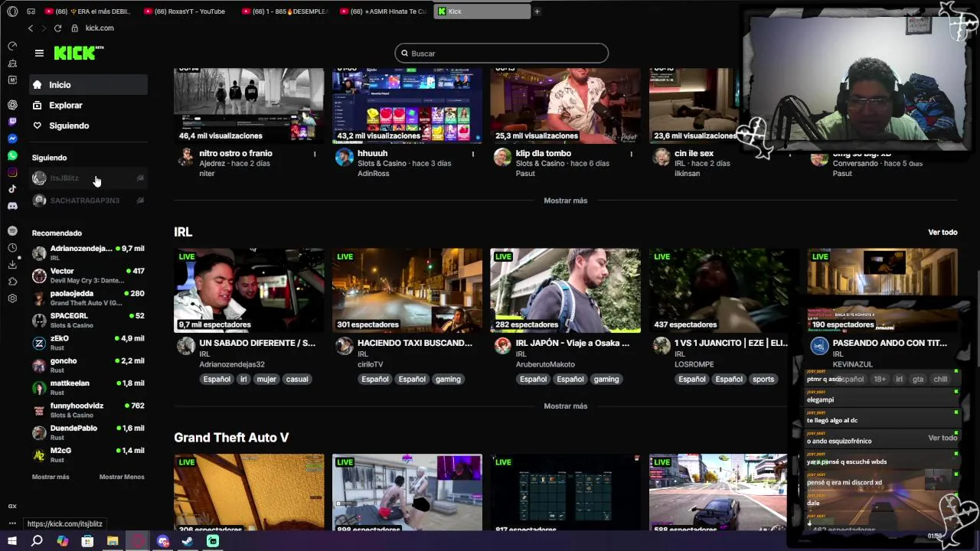This screenshot has height=551, width=980.
Task: Switch to the 'ERA el más DEBIL' YouTube tab
Action: click(88, 11)
